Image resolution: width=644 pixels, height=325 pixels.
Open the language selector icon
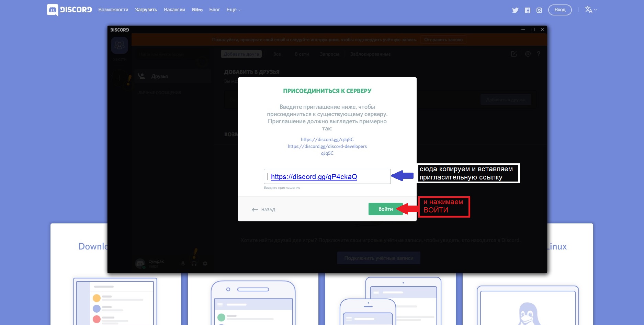(x=590, y=10)
